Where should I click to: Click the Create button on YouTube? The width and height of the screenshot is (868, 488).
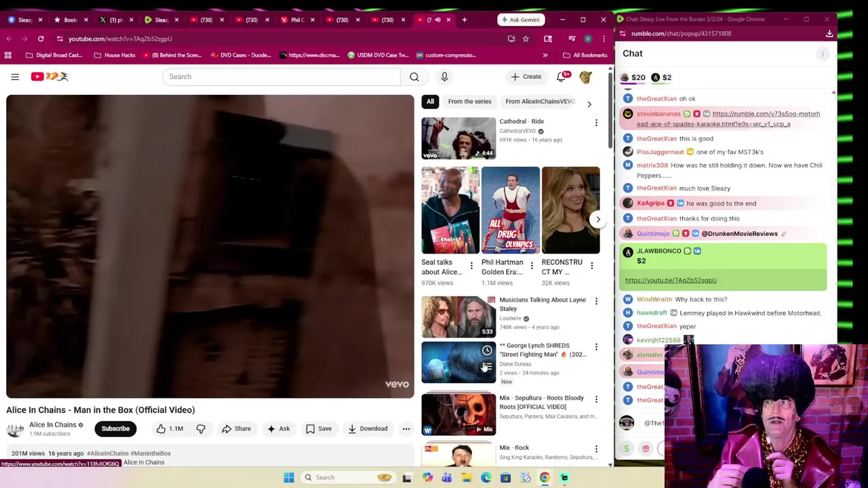[x=526, y=77]
